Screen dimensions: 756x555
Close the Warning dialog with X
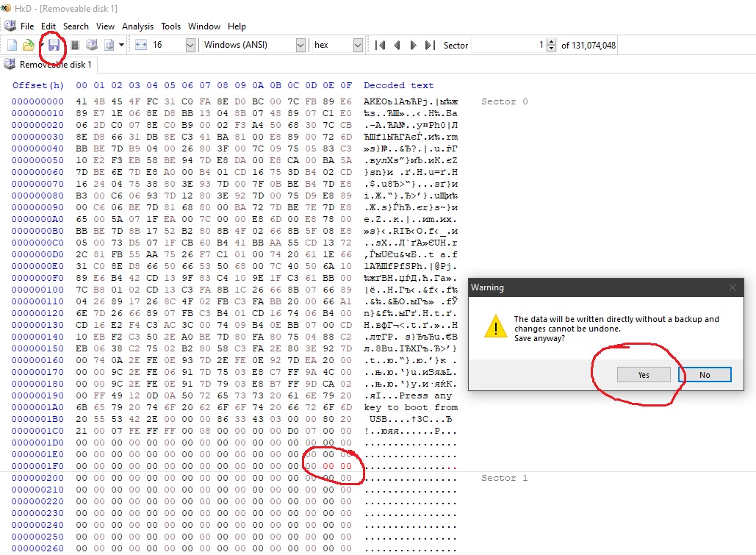click(x=732, y=287)
